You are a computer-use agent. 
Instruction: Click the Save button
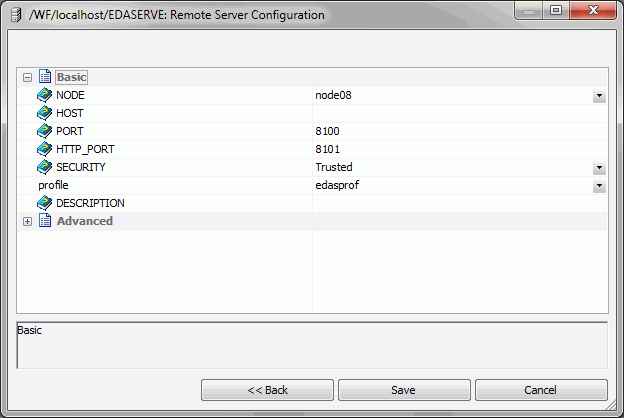(404, 390)
